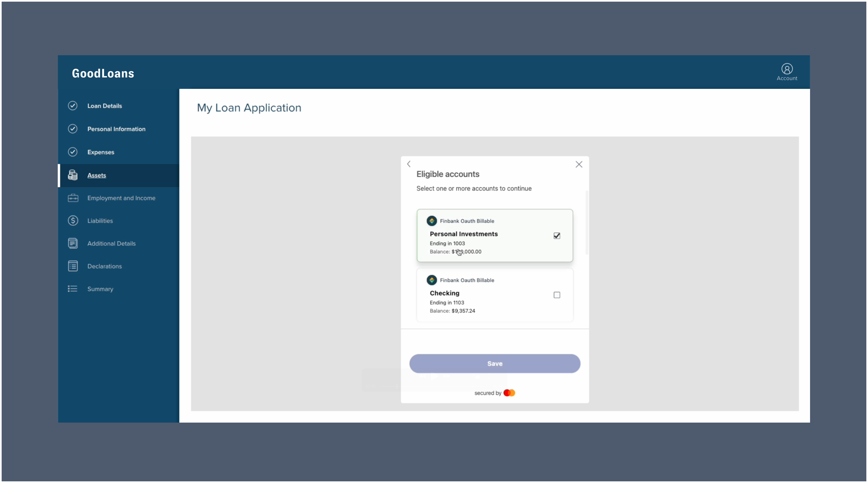Click the Assets link in the sidebar
Screen dimensions: 868x483
[97, 175]
